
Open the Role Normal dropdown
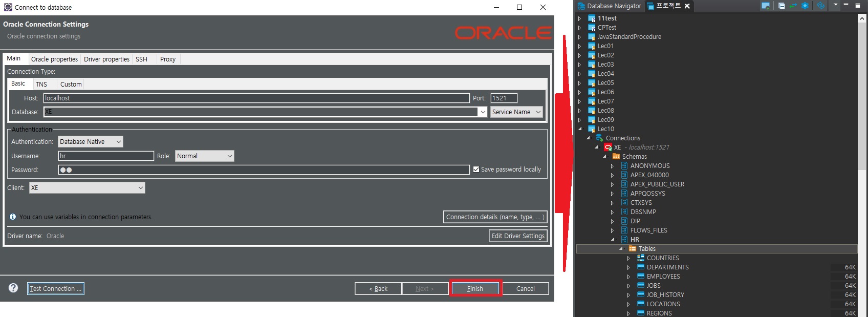205,156
